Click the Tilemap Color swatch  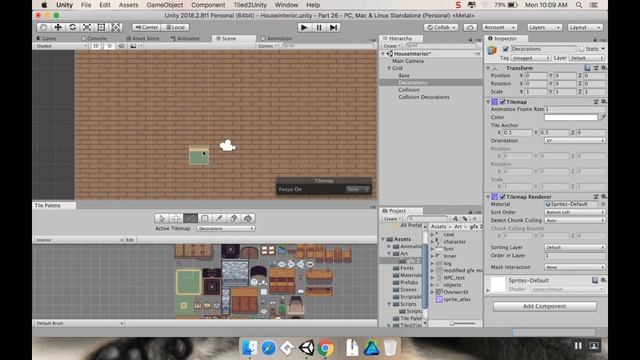571,117
